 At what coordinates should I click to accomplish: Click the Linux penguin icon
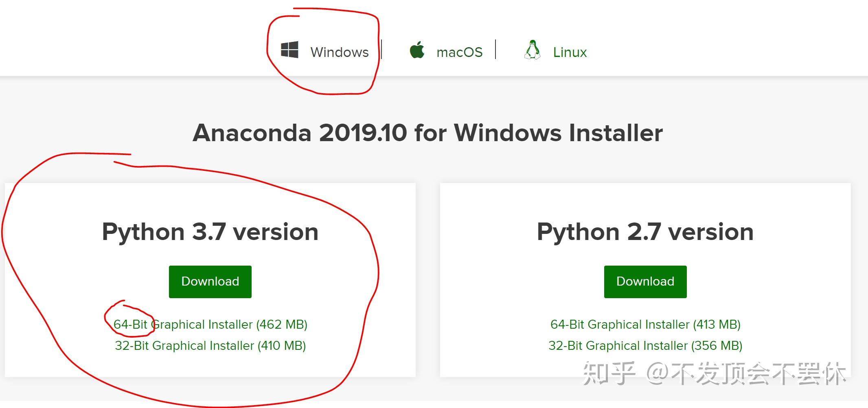(532, 49)
